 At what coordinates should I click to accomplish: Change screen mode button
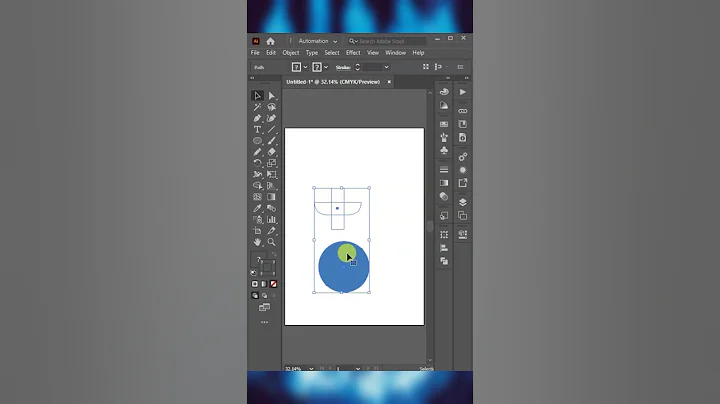tap(264, 307)
